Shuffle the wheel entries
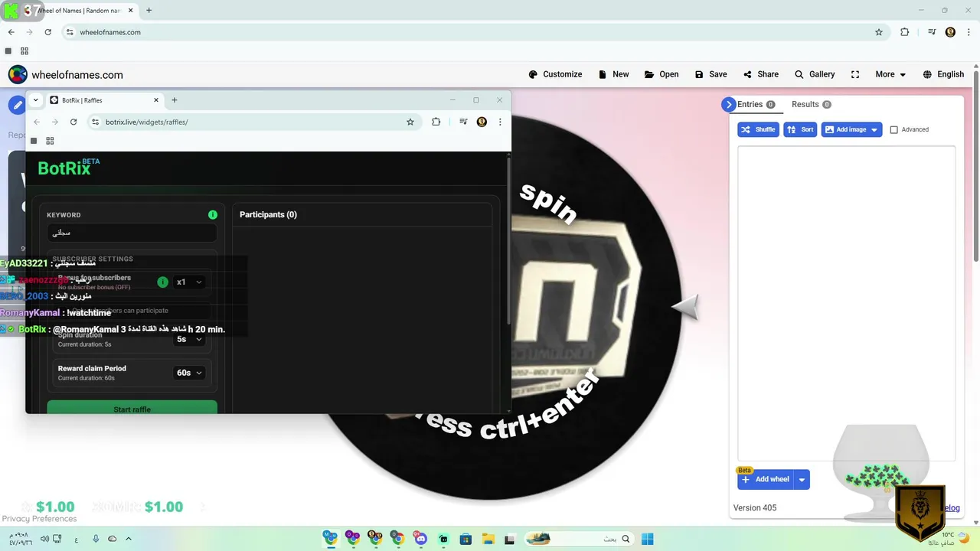The width and height of the screenshot is (980, 551). pos(758,129)
